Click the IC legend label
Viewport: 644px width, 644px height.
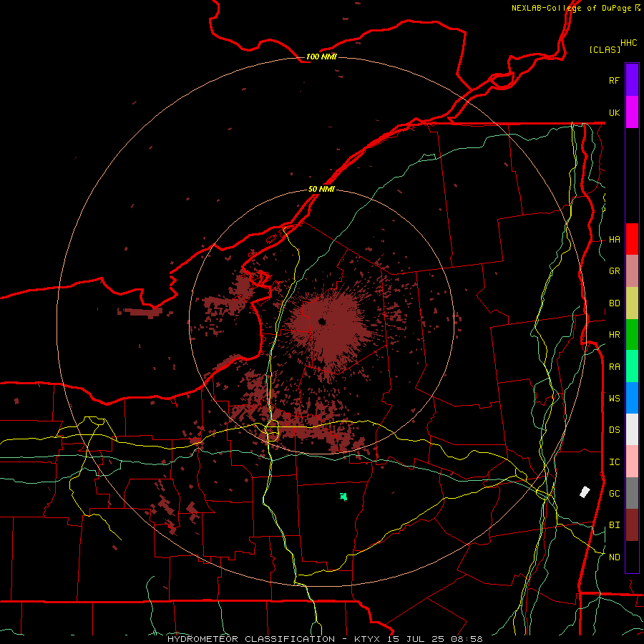pyautogui.click(x=615, y=462)
